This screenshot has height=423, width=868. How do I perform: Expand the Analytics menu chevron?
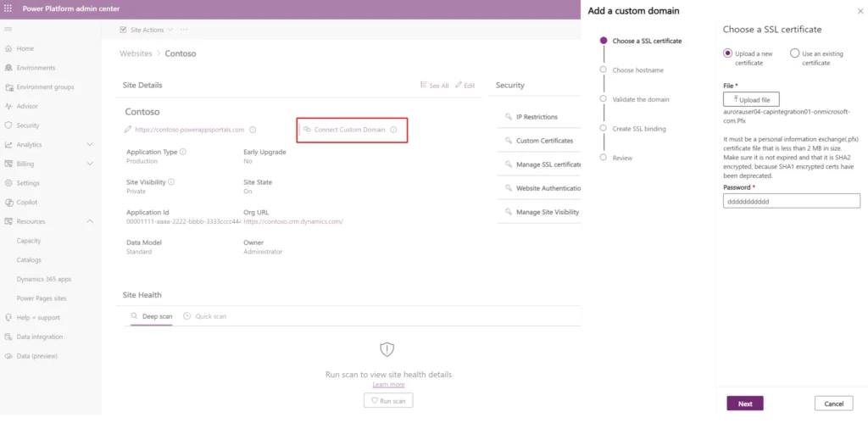point(90,145)
